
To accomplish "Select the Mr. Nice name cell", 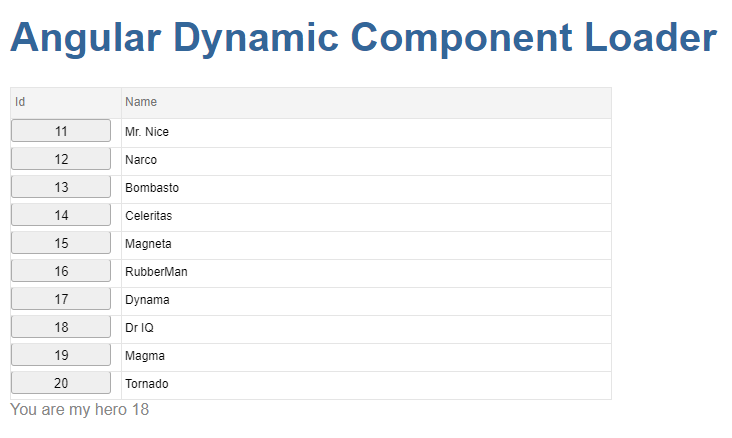I will pos(147,132).
